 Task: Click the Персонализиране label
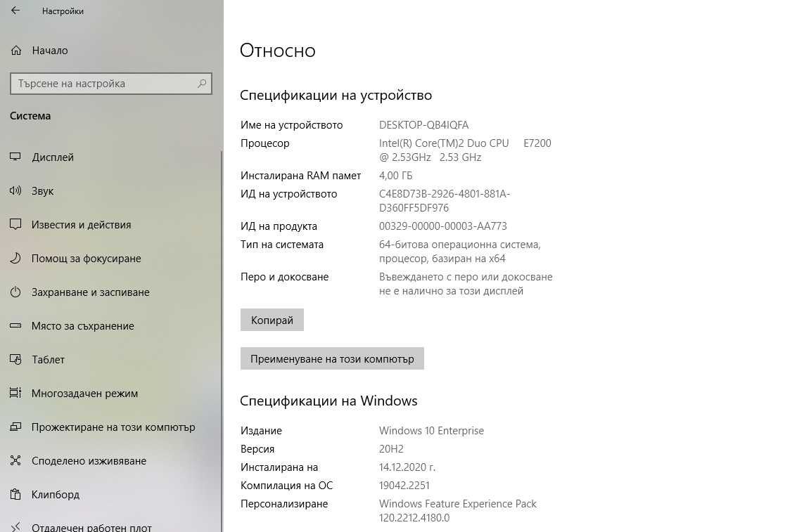[x=284, y=503]
